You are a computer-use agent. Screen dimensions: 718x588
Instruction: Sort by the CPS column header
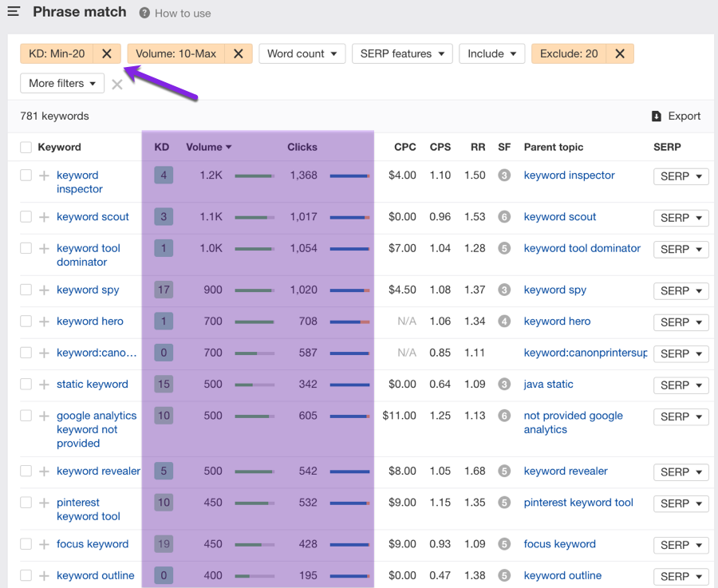click(x=440, y=147)
